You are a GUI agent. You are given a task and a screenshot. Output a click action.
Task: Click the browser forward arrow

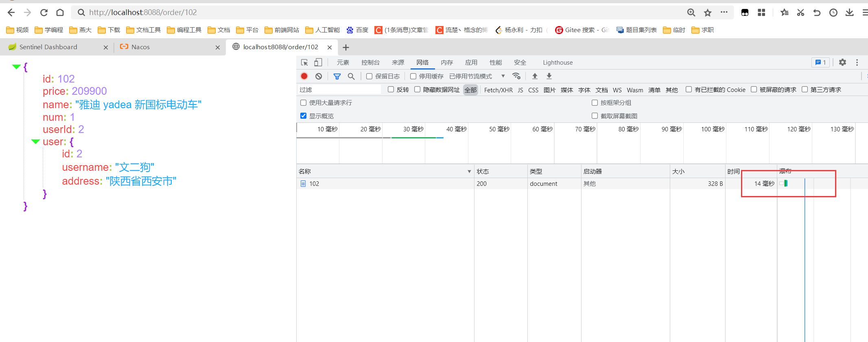[x=27, y=13]
